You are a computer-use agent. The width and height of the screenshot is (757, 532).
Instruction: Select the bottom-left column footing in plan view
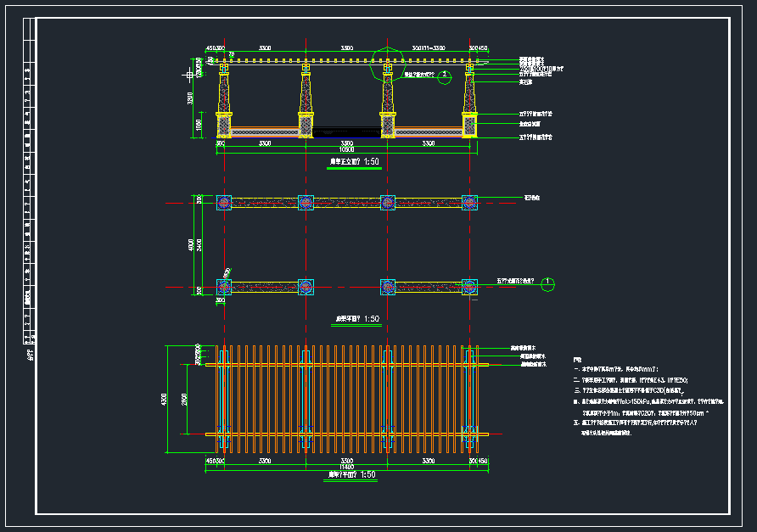(x=224, y=286)
